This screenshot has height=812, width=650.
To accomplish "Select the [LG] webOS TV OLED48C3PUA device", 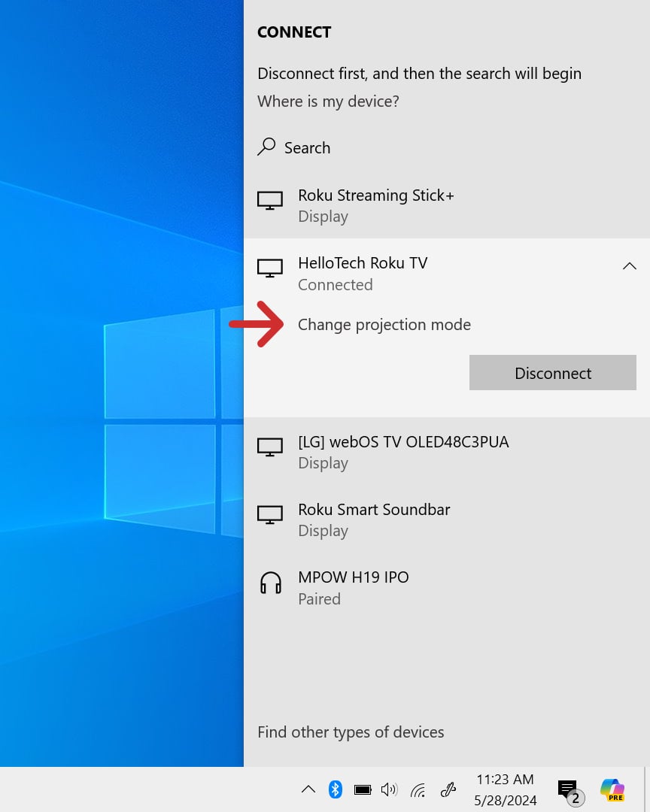I will click(403, 451).
